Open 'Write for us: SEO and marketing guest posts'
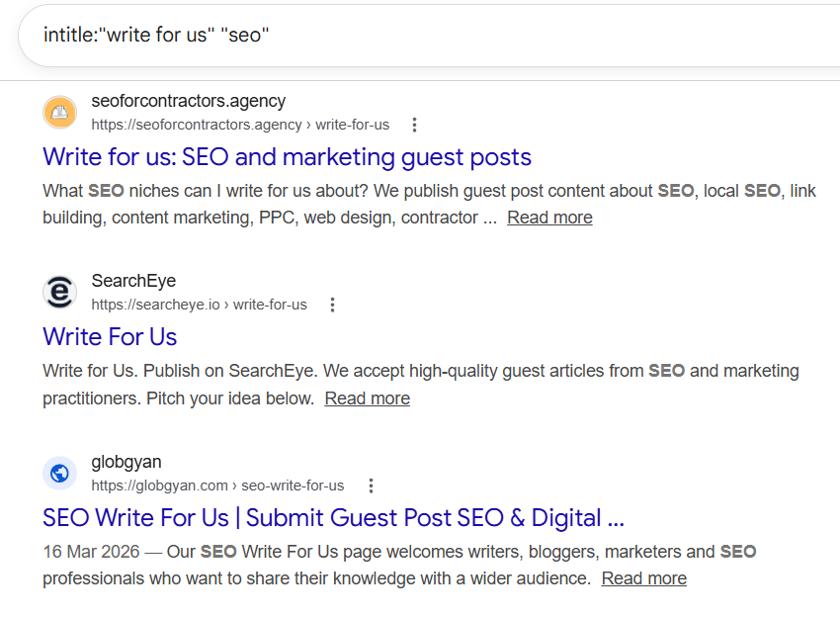840x618 pixels. [x=288, y=157]
